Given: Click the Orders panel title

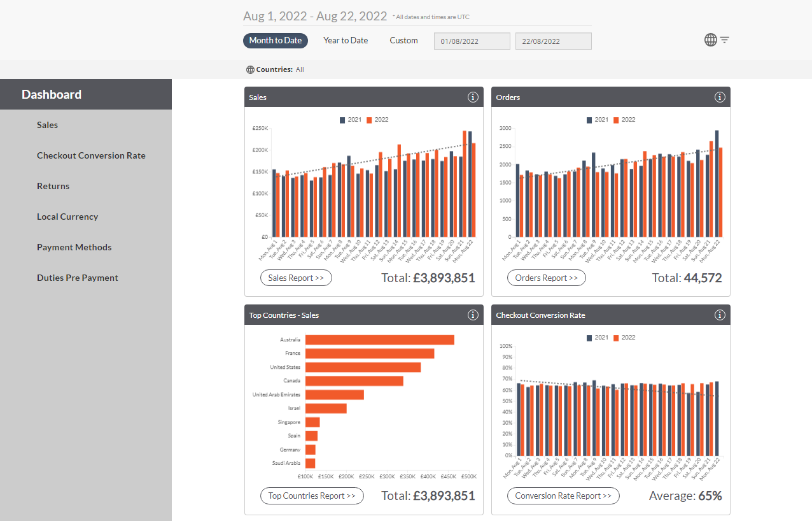Looking at the screenshot, I should pyautogui.click(x=508, y=97).
